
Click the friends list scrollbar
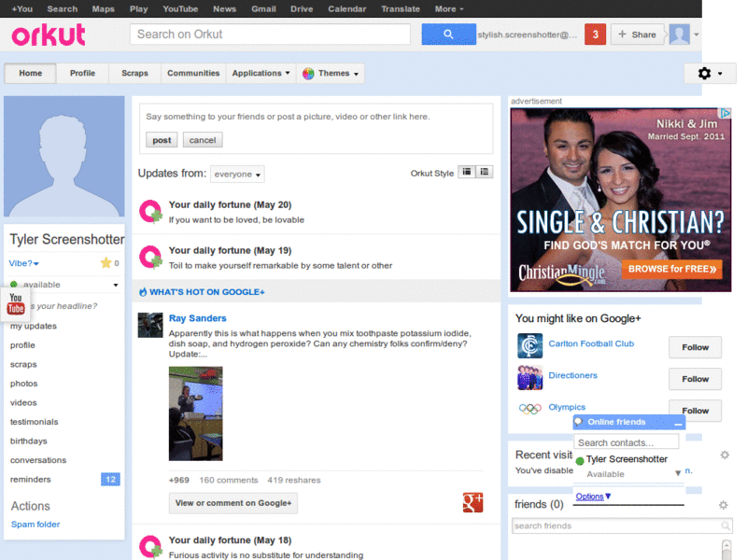726,550
